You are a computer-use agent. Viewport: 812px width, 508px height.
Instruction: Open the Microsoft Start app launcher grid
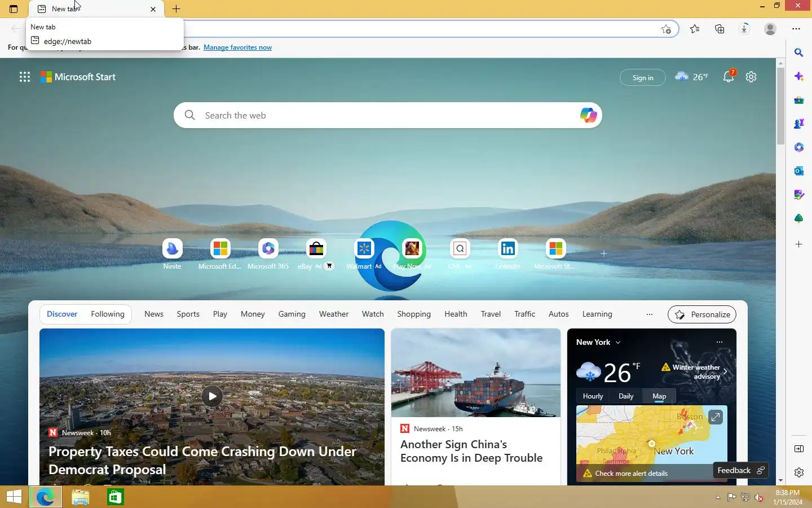pos(24,77)
